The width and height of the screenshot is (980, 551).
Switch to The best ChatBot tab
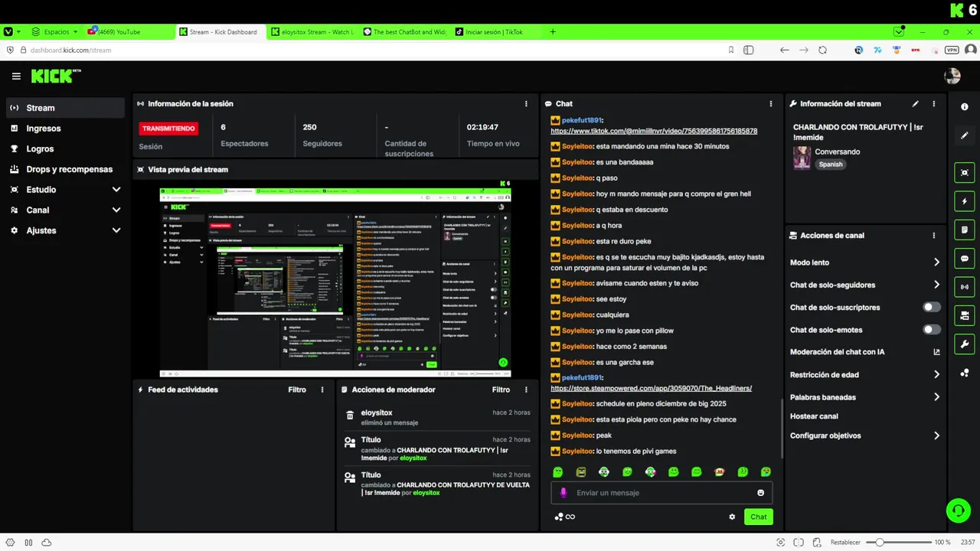(403, 32)
